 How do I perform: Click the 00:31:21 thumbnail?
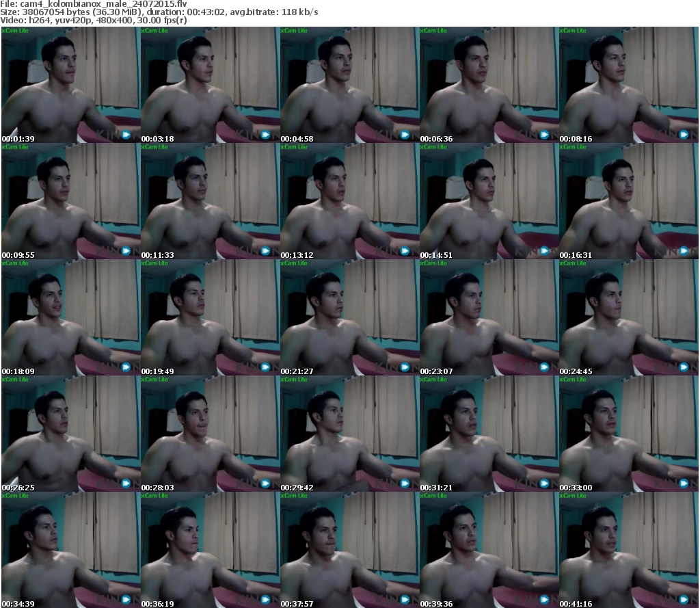tap(489, 434)
